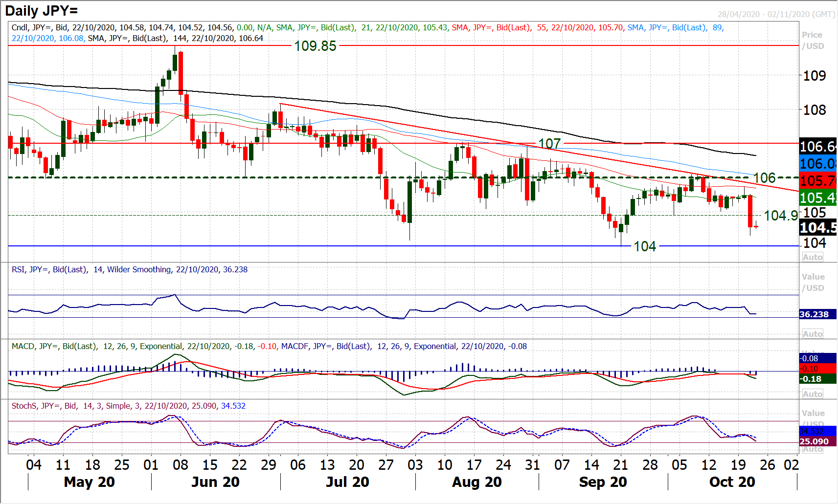
Task: Click the RSI value tag 36.238
Action: click(x=814, y=314)
